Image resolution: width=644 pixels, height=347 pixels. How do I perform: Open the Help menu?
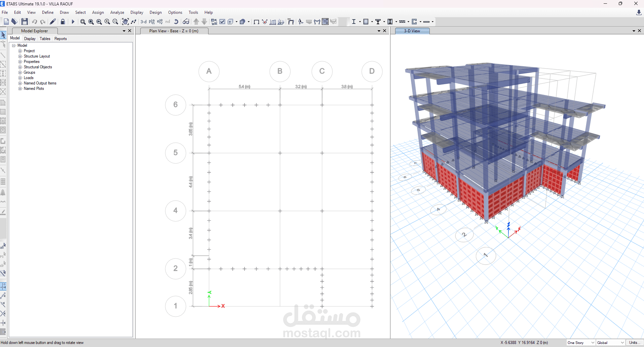[x=209, y=12]
